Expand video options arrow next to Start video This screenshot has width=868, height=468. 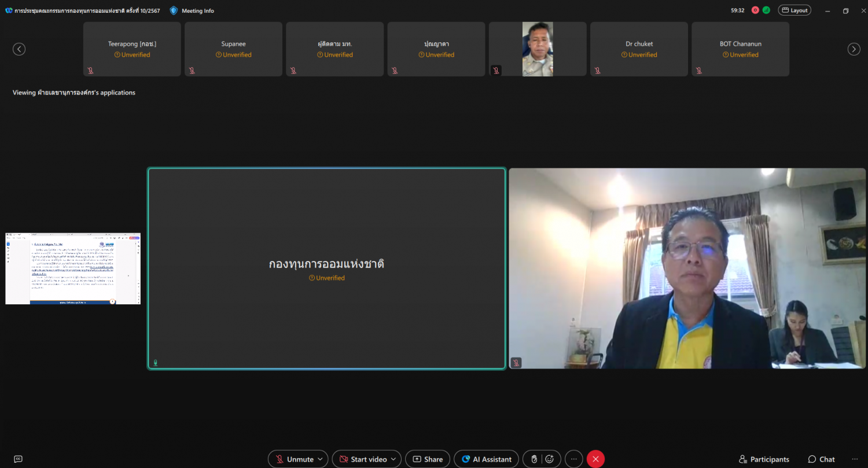point(394,459)
